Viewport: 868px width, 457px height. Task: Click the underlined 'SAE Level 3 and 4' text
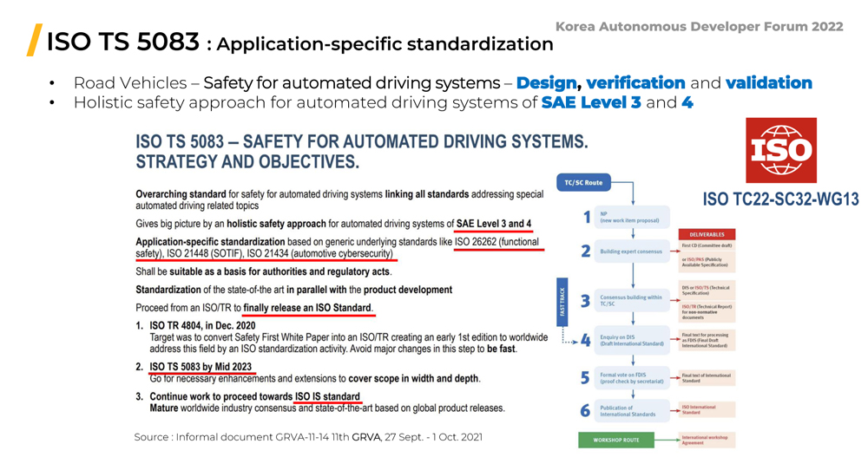pos(494,224)
